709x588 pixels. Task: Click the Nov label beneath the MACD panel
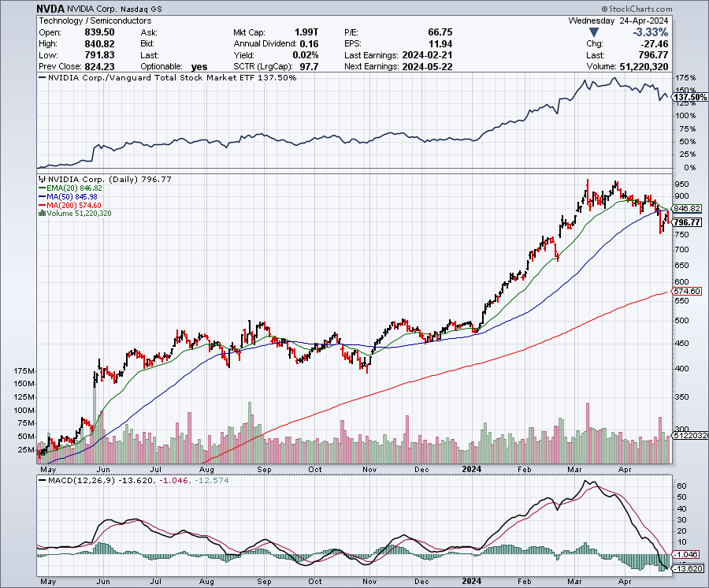[x=369, y=581]
